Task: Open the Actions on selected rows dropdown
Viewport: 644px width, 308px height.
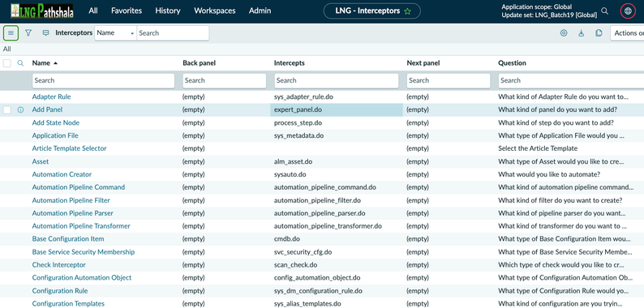Action: pyautogui.click(x=627, y=33)
